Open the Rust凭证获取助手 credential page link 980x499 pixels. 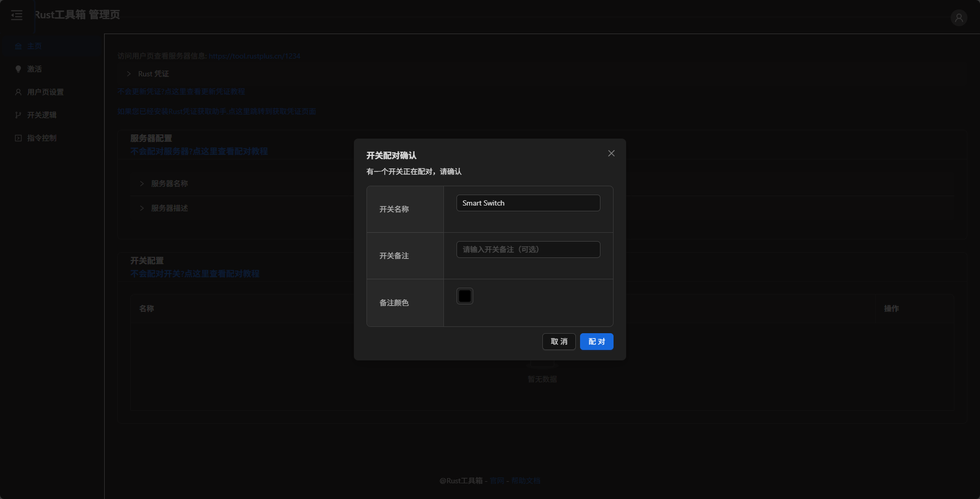click(217, 111)
